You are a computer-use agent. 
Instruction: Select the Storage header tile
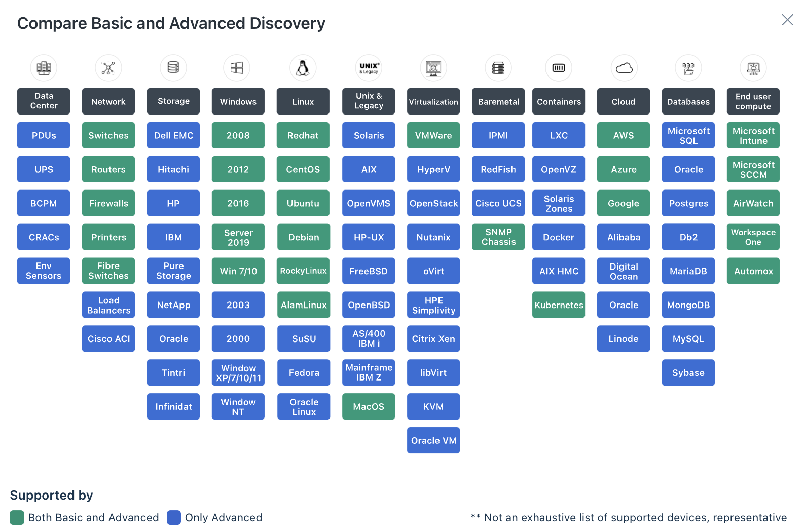tap(173, 101)
